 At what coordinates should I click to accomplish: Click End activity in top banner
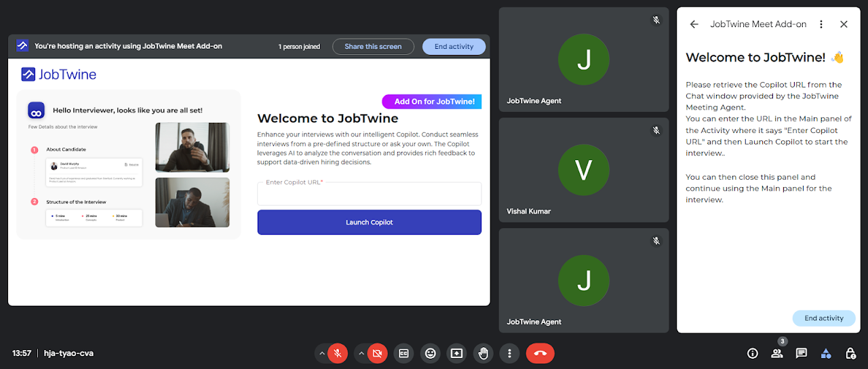pyautogui.click(x=454, y=47)
